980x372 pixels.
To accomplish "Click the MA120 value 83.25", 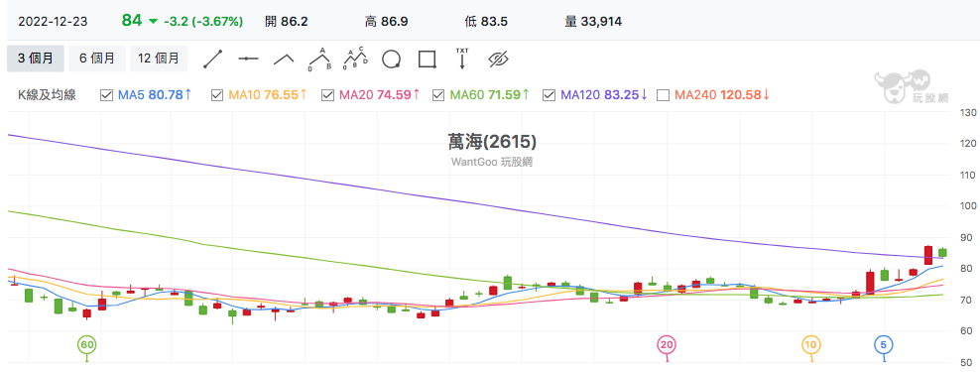I will point(621,95).
